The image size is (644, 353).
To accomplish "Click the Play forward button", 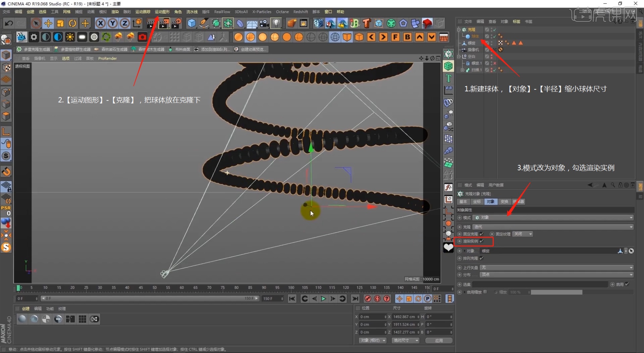I will tap(323, 298).
